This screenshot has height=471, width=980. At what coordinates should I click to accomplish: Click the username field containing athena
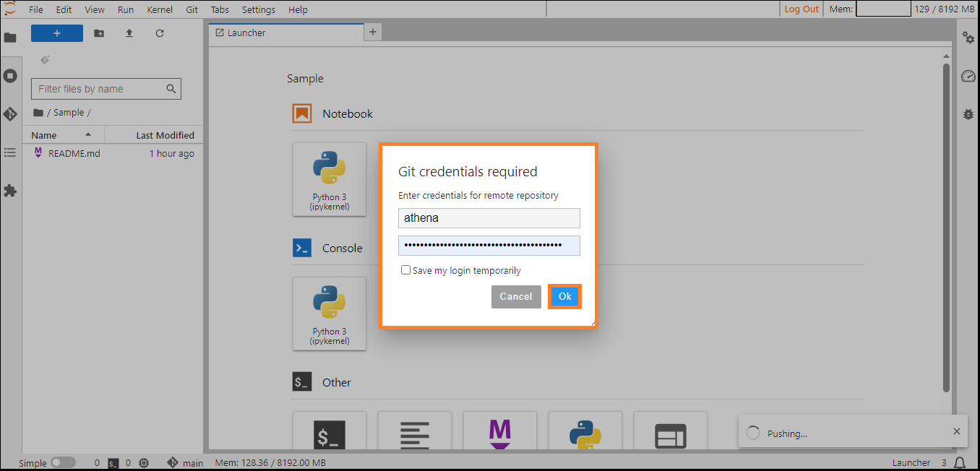[489, 217]
